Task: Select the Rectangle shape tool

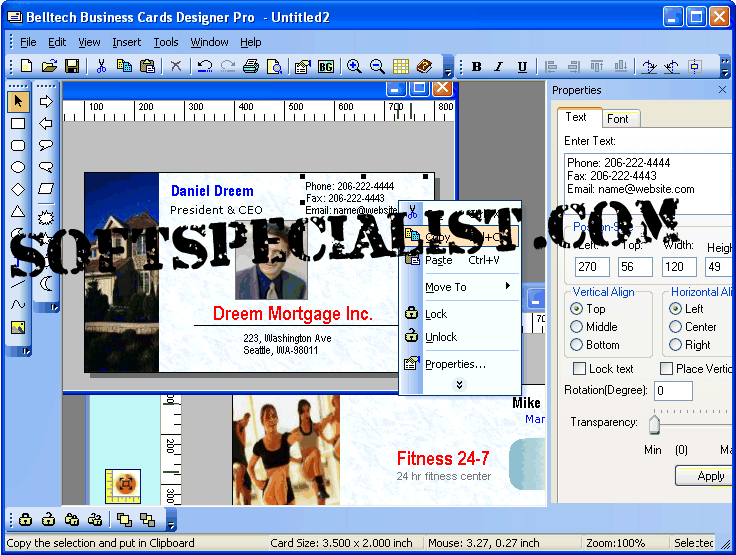Action: pyautogui.click(x=18, y=124)
